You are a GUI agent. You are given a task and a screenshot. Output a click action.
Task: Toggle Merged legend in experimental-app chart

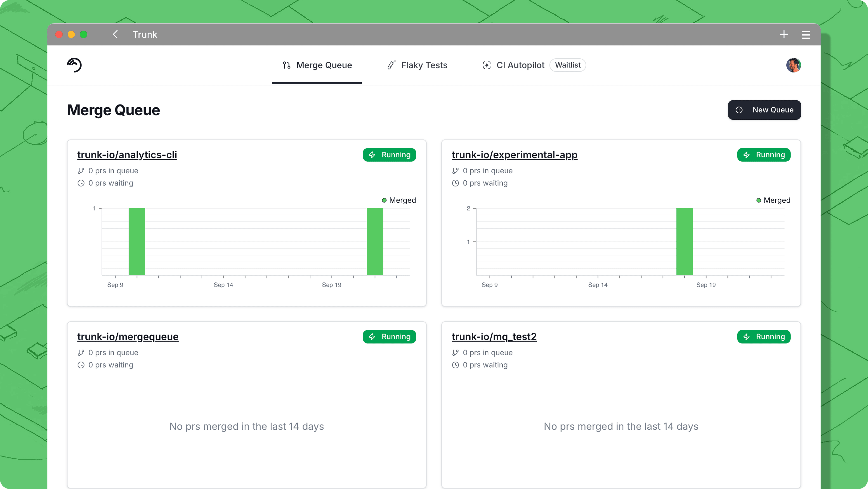pyautogui.click(x=776, y=200)
